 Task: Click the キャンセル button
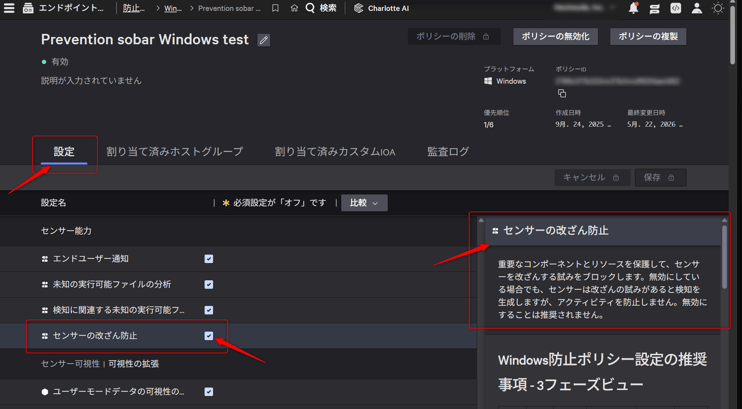pyautogui.click(x=592, y=178)
